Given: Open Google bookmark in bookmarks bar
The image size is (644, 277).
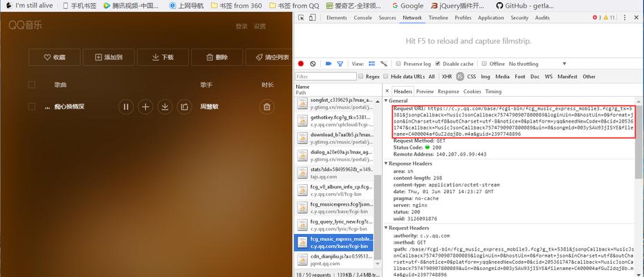Looking at the screenshot, I should (x=407, y=6).
